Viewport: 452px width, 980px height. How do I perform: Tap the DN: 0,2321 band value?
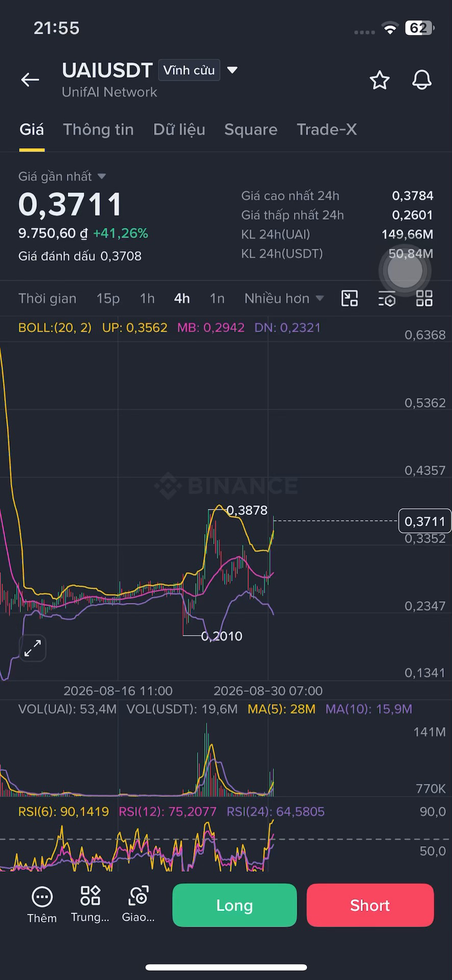pos(288,328)
